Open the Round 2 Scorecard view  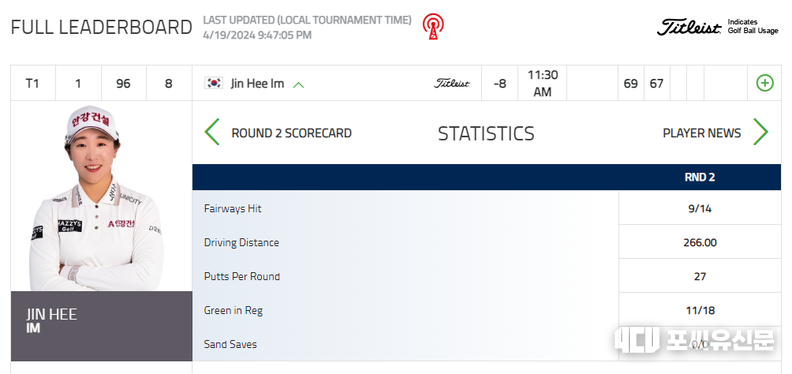[x=291, y=133]
